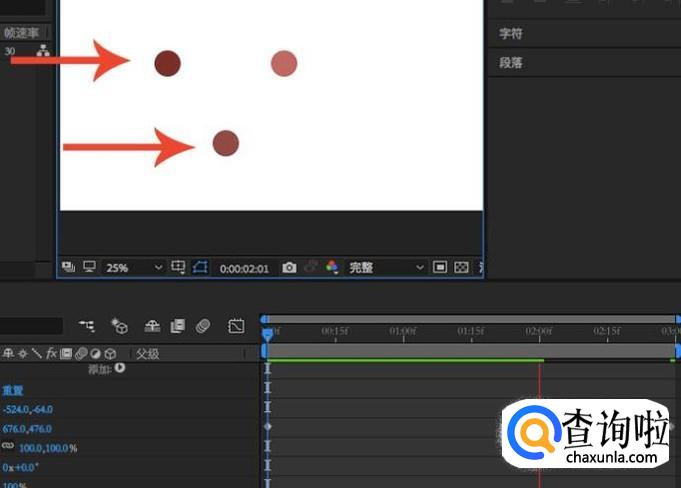Click the collapse transformations sun icon
This screenshot has height=488, width=681.
tap(23, 354)
